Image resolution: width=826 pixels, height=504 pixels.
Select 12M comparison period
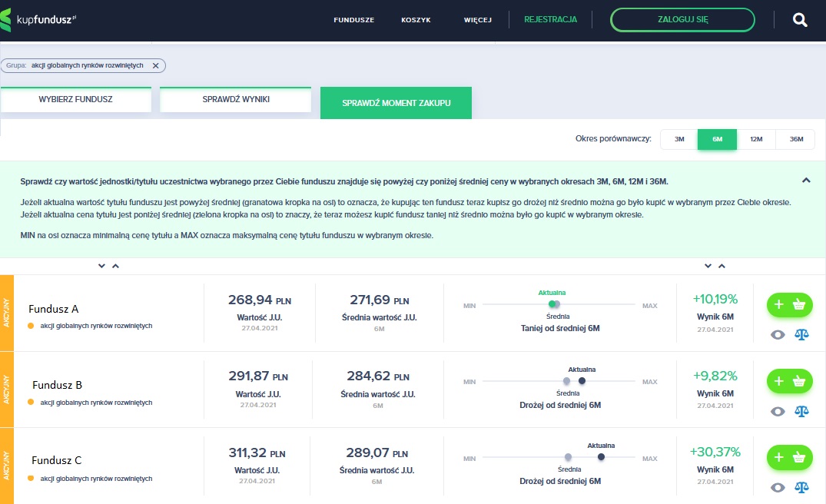(x=756, y=140)
